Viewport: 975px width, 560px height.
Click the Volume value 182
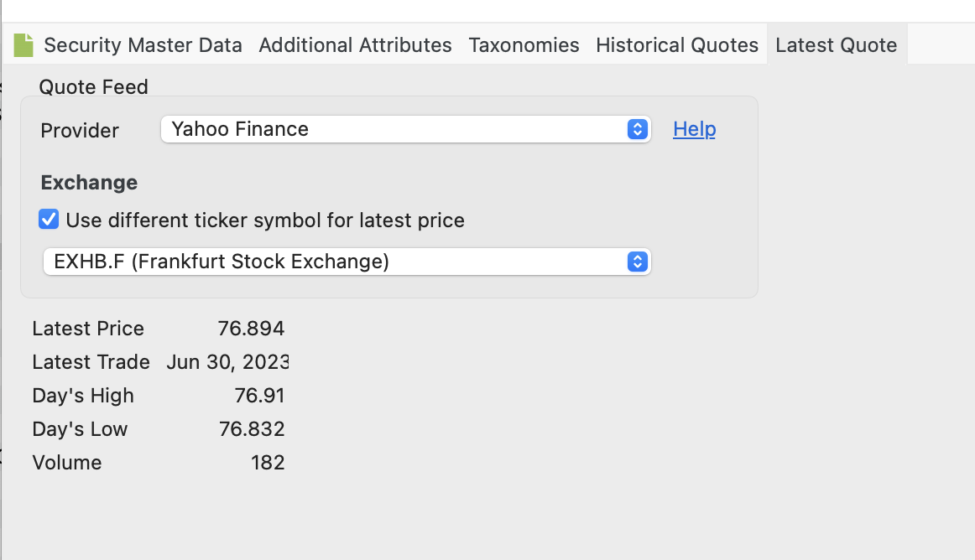click(x=268, y=463)
